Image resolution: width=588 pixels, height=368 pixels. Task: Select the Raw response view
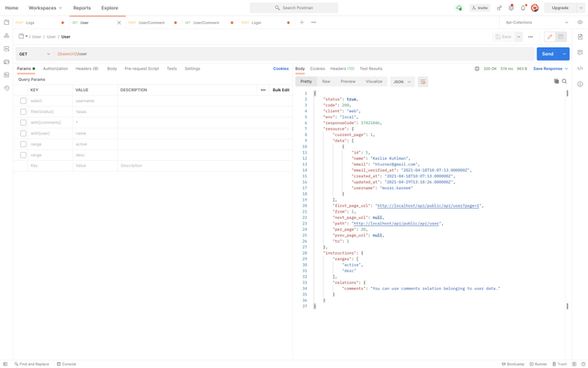(326, 82)
